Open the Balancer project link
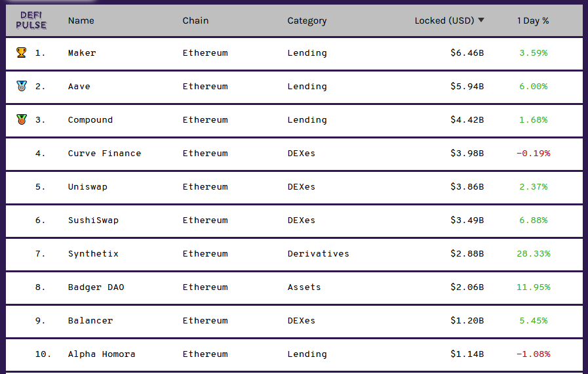 coord(90,321)
